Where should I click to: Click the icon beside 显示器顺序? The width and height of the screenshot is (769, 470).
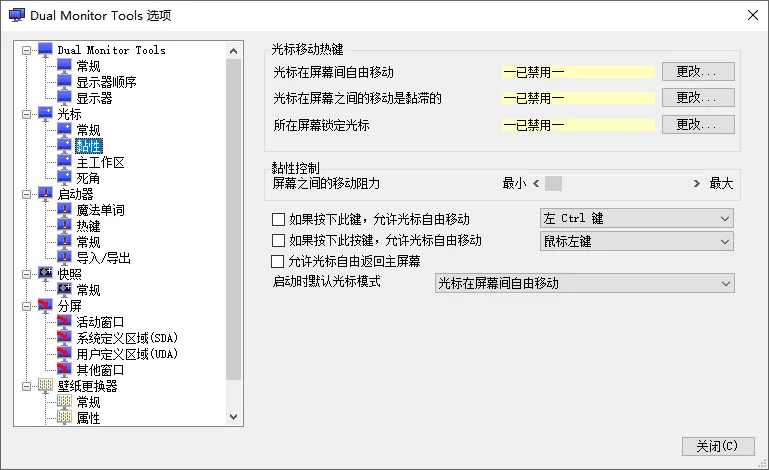coord(64,82)
